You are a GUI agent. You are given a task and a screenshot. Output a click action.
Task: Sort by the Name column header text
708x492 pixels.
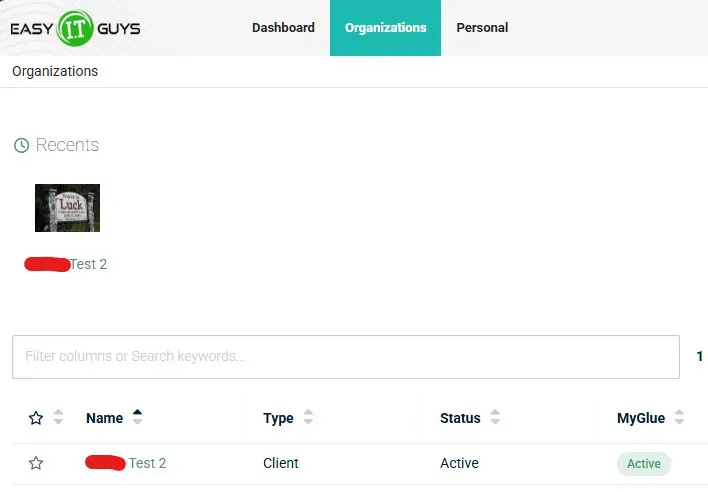104,418
